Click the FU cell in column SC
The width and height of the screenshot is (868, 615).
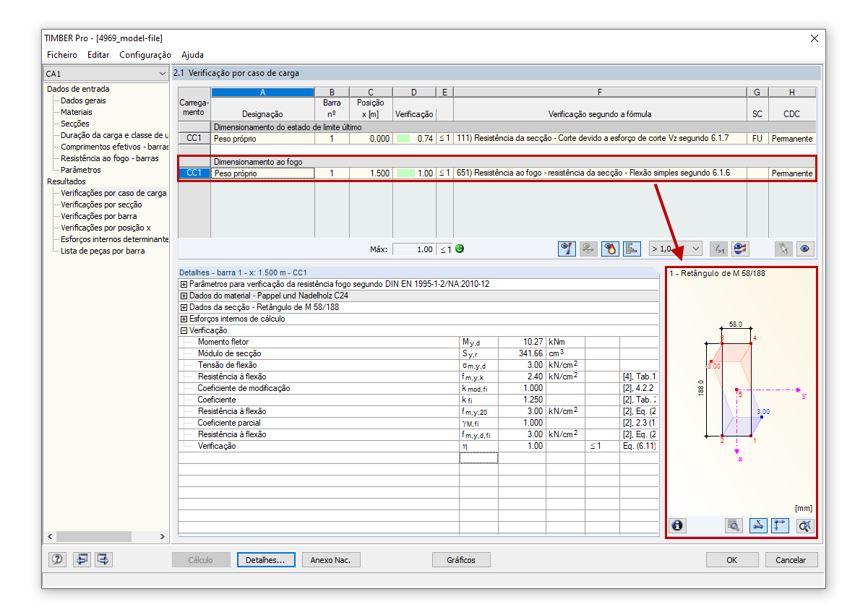point(757,139)
